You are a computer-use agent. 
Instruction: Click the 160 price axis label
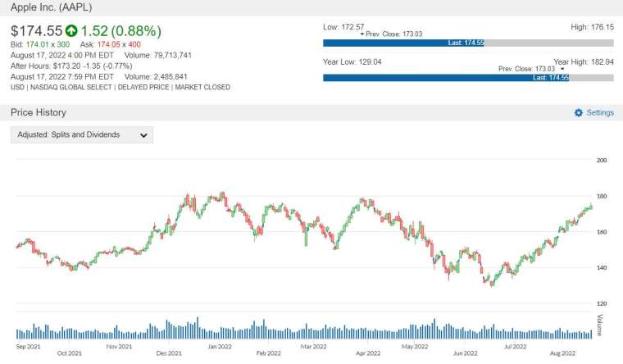click(x=602, y=232)
